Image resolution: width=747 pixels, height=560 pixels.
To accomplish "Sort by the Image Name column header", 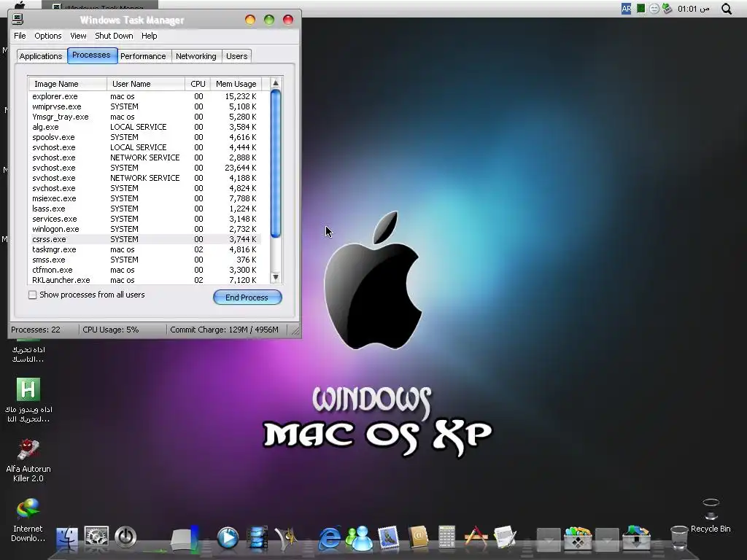I will click(x=68, y=84).
